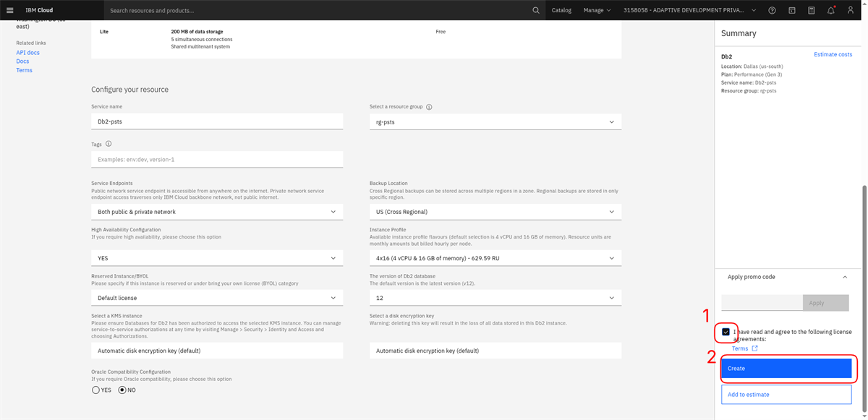Open the sidebar Terms link

pos(24,70)
